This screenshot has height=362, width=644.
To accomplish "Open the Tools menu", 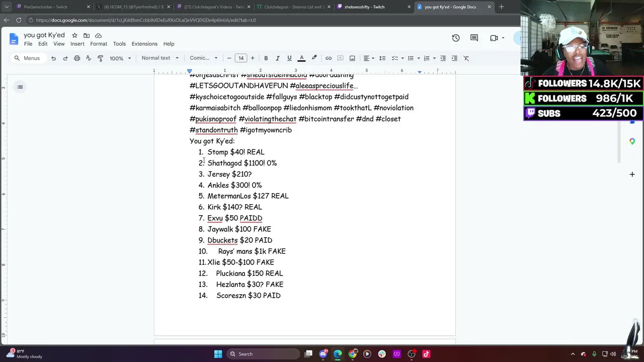I will (x=119, y=44).
